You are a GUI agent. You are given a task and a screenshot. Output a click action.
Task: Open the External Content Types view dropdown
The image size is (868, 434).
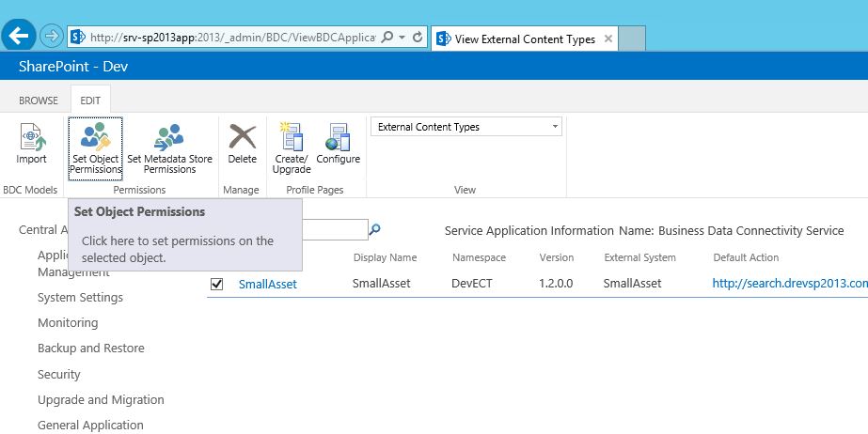466,127
